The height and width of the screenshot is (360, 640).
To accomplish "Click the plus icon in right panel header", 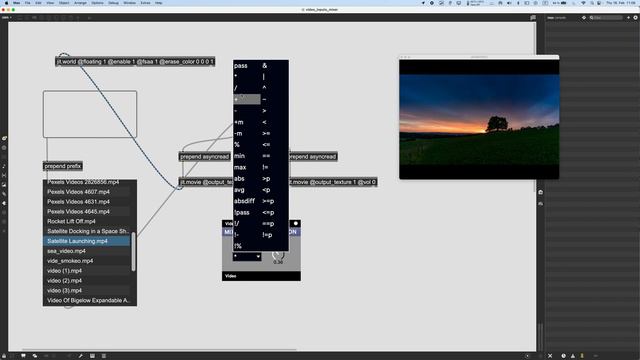I will [x=628, y=18].
